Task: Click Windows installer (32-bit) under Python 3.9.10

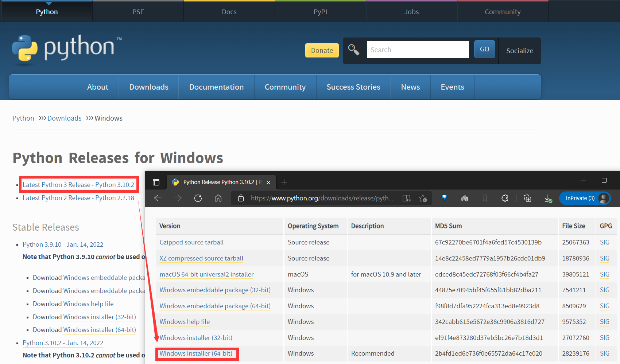Action: click(x=100, y=317)
